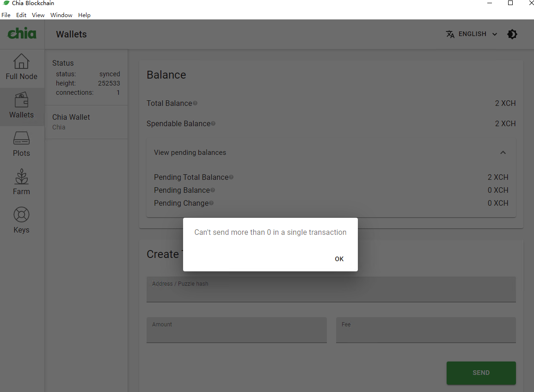Click the chia logo

[x=22, y=33]
